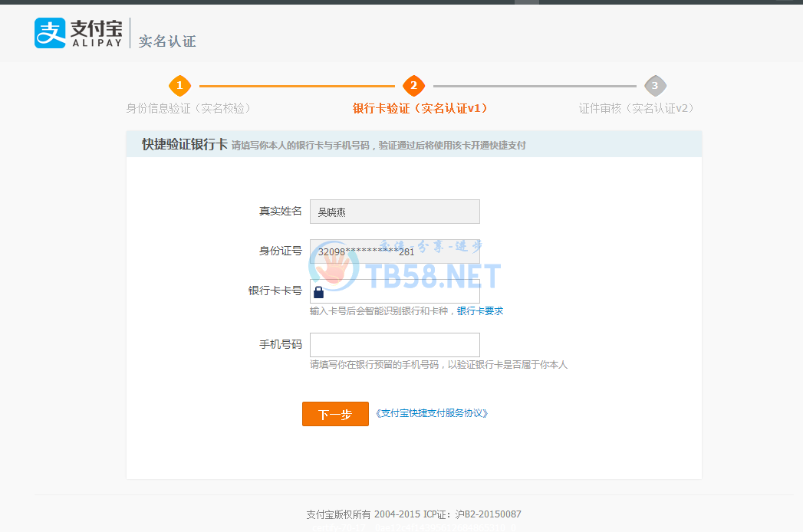Screen dimensions: 803x532
Task: Select the 证件审核（实名认证v2）step label
Action: [x=636, y=108]
